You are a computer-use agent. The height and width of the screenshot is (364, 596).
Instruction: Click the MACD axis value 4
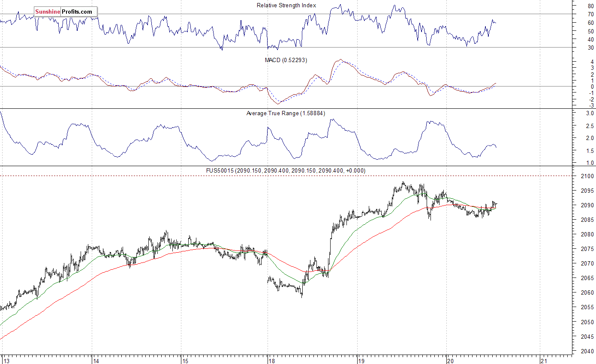(592, 62)
